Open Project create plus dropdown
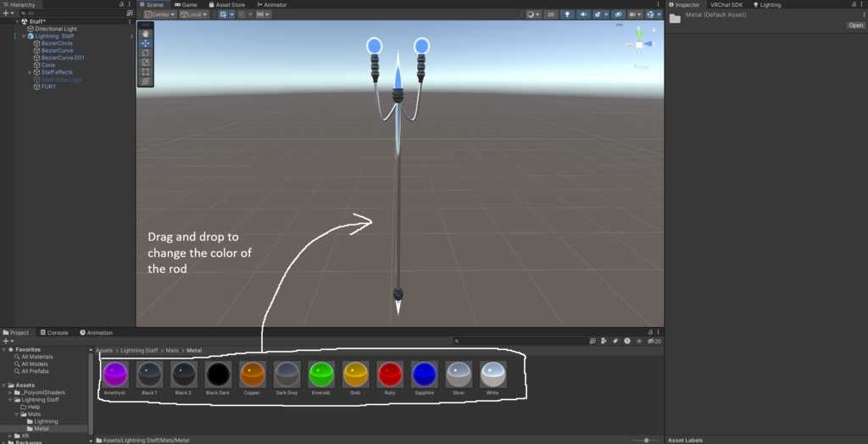 point(8,341)
